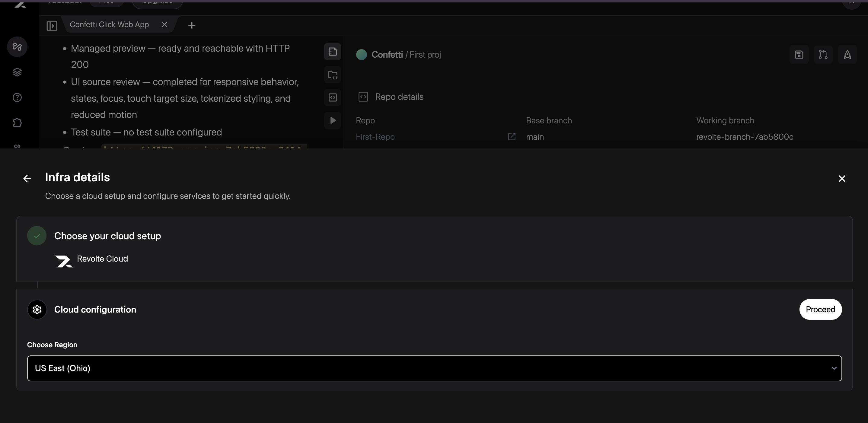
Task: Open the Choose Region dropdown
Action: 434,368
